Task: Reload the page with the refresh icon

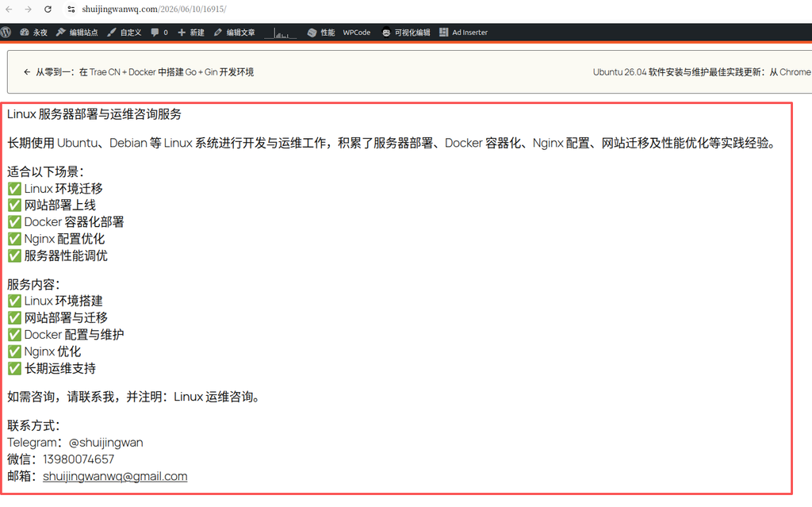Action: pos(48,10)
